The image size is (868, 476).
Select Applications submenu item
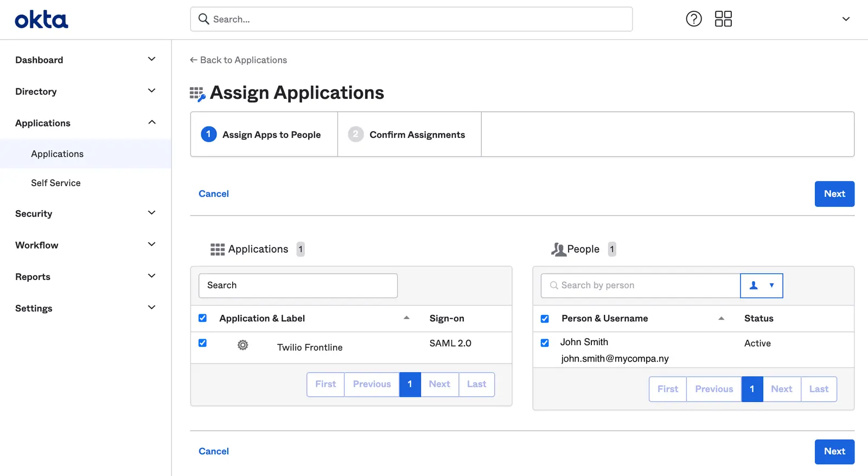point(58,154)
